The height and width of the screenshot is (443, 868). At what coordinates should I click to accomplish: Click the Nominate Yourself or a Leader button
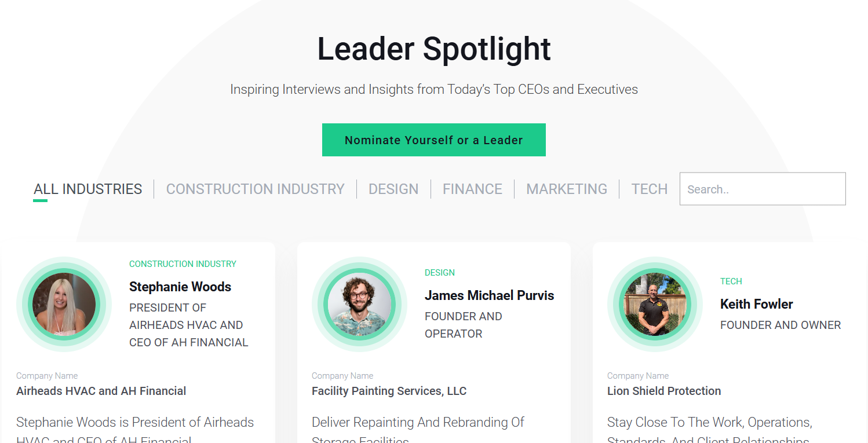433,140
